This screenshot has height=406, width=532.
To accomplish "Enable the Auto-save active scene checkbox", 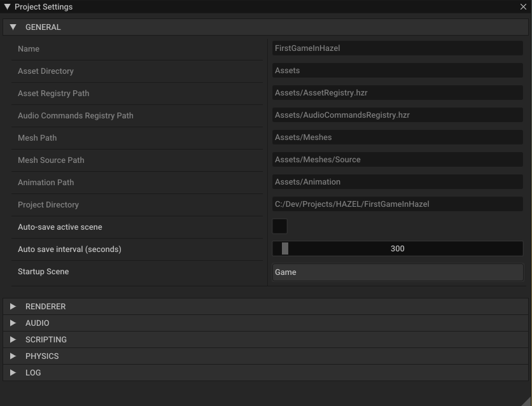I will pyautogui.click(x=279, y=227).
